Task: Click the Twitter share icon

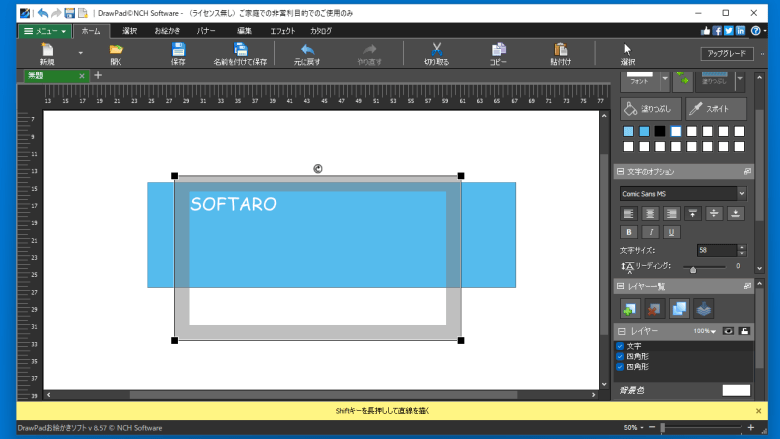Action: click(729, 31)
